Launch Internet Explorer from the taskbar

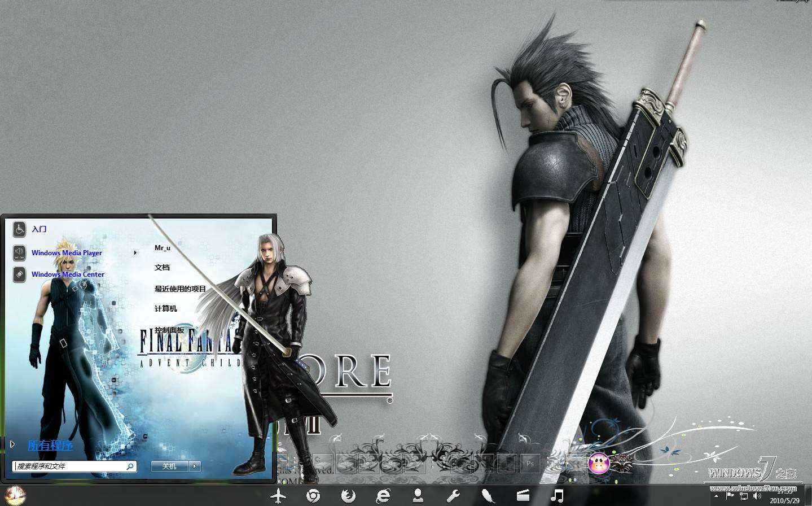click(x=383, y=496)
